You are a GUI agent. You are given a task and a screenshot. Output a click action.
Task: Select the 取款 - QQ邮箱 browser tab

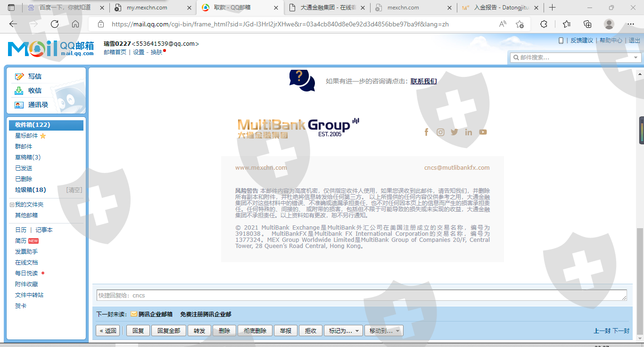click(x=240, y=8)
